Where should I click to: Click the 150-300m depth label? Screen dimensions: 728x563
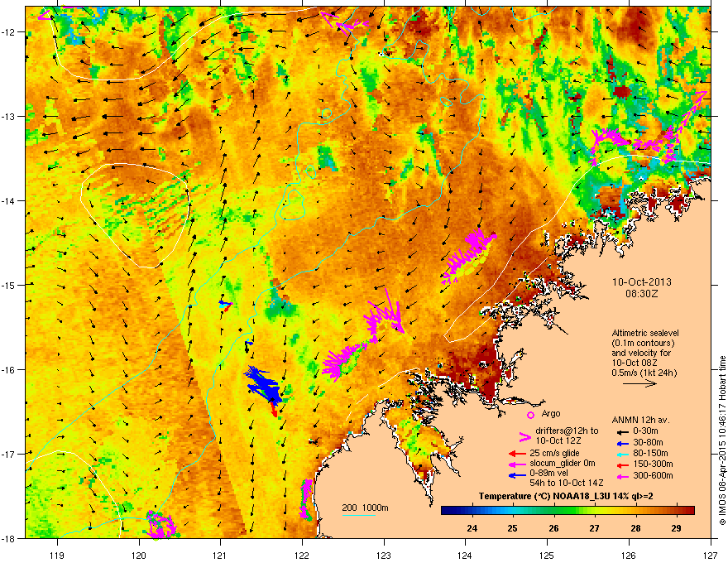click(653, 464)
